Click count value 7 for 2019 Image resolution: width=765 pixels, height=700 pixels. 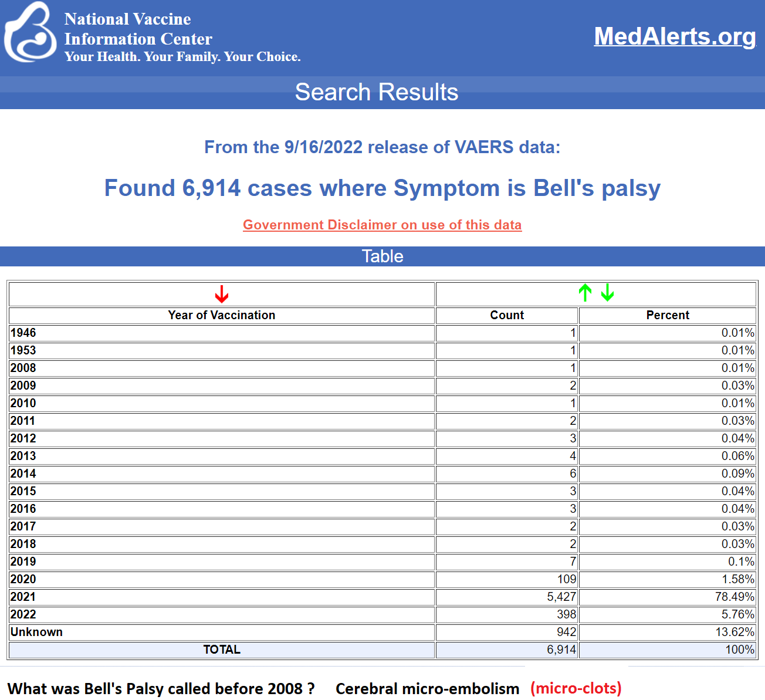point(573,562)
